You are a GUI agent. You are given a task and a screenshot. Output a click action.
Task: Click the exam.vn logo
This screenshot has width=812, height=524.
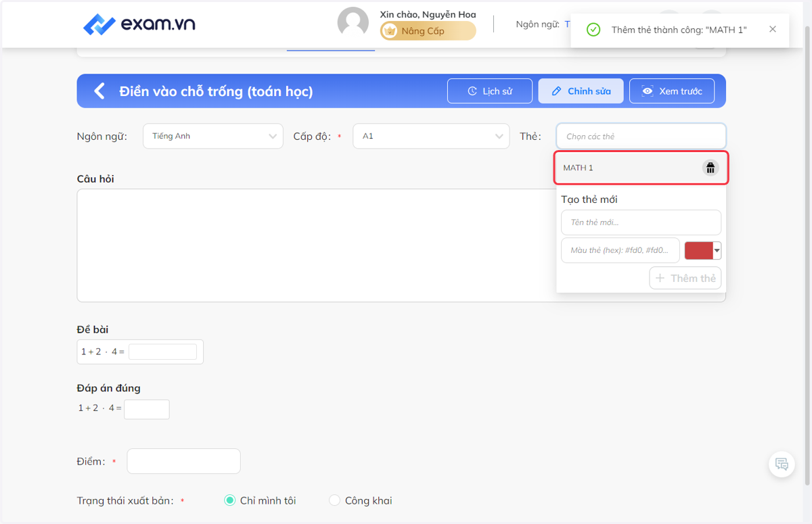pos(139,24)
